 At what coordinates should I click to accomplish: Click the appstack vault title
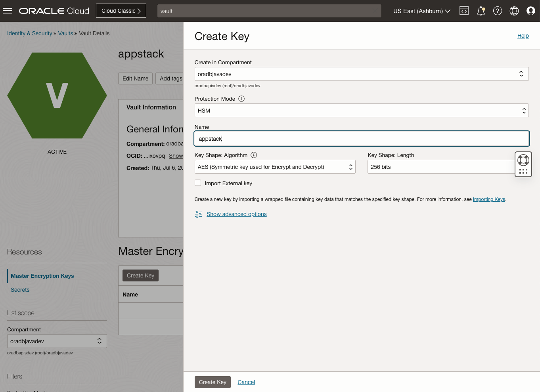(141, 54)
